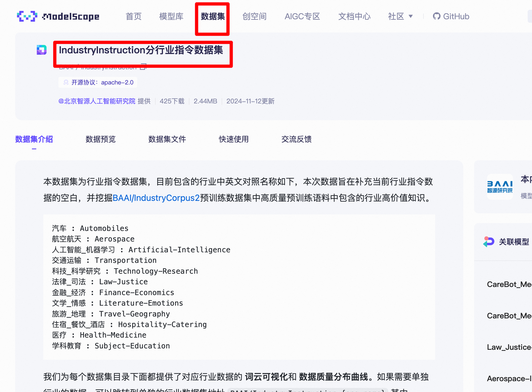Follow the BAAI/IndustryCorpus2 hyperlink
Image resolution: width=532 pixels, height=392 pixels.
156,198
